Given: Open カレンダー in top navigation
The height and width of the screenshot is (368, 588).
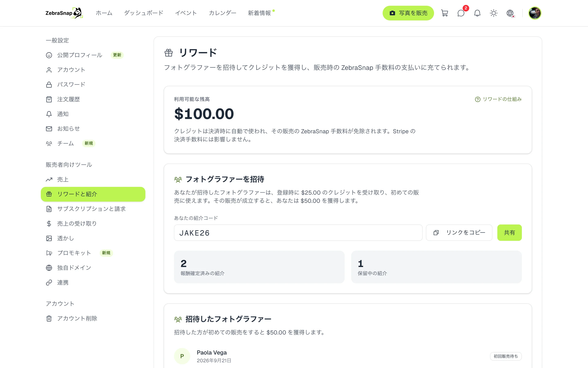Looking at the screenshot, I should [222, 13].
